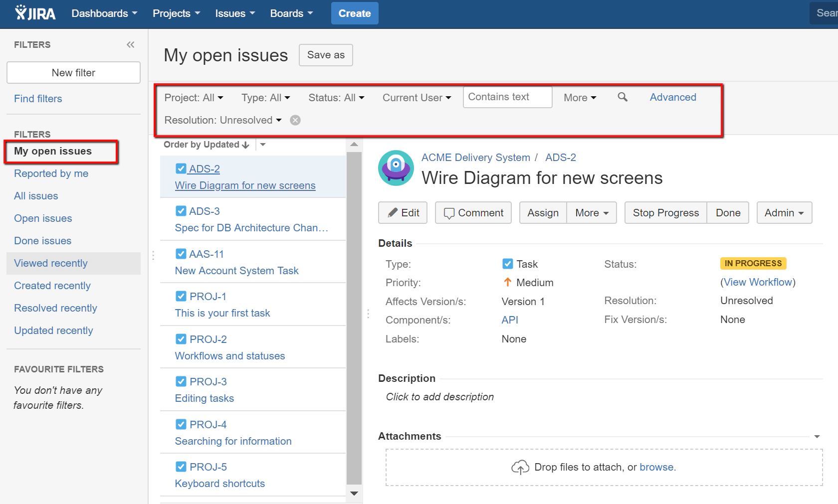Toggle the checkbox on issue AAS-11
Screen dimensions: 838x504
click(x=181, y=253)
